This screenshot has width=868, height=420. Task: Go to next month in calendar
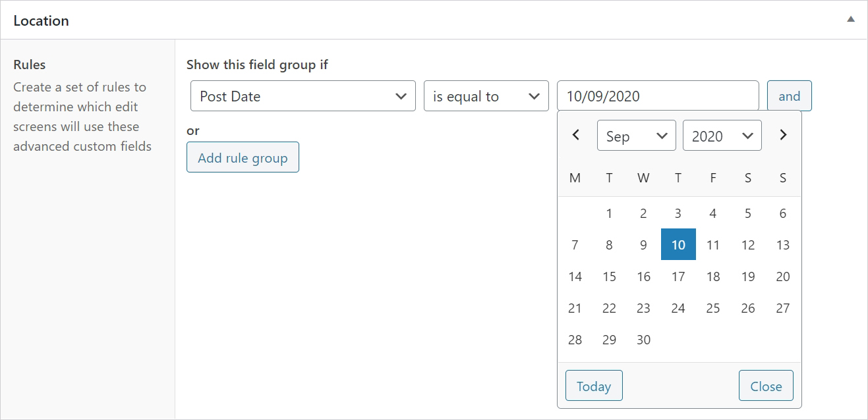[x=783, y=136]
